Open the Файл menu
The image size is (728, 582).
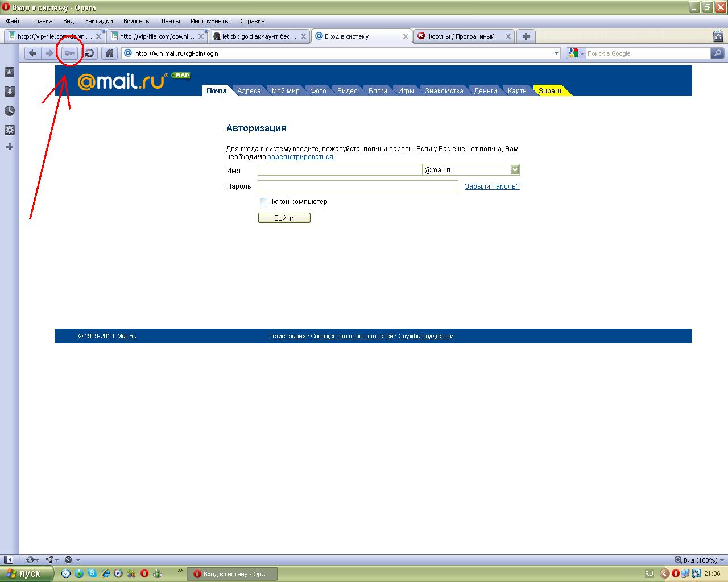pyautogui.click(x=13, y=21)
